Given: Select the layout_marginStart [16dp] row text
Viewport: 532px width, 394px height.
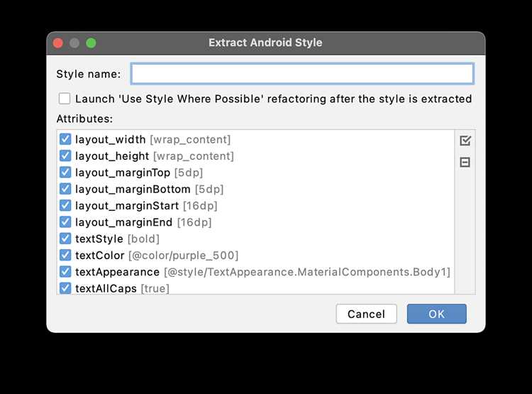Looking at the screenshot, I should coord(146,206).
